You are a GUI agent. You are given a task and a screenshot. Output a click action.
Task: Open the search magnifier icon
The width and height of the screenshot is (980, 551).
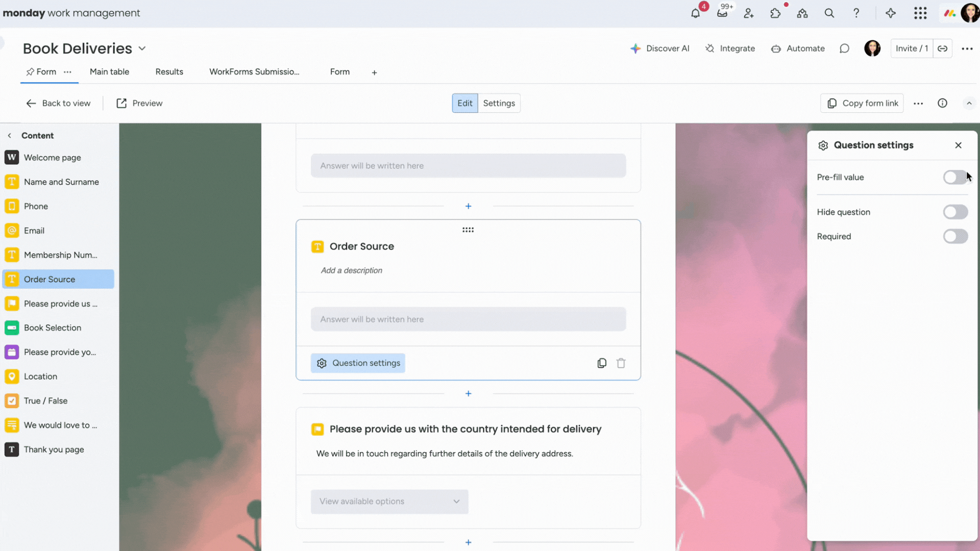[x=829, y=13]
